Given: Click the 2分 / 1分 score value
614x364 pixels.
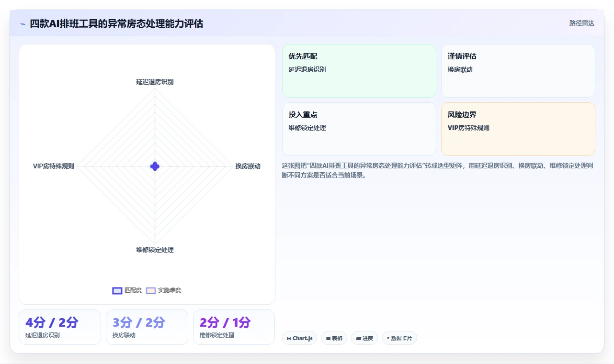Looking at the screenshot, I should pos(225,322).
